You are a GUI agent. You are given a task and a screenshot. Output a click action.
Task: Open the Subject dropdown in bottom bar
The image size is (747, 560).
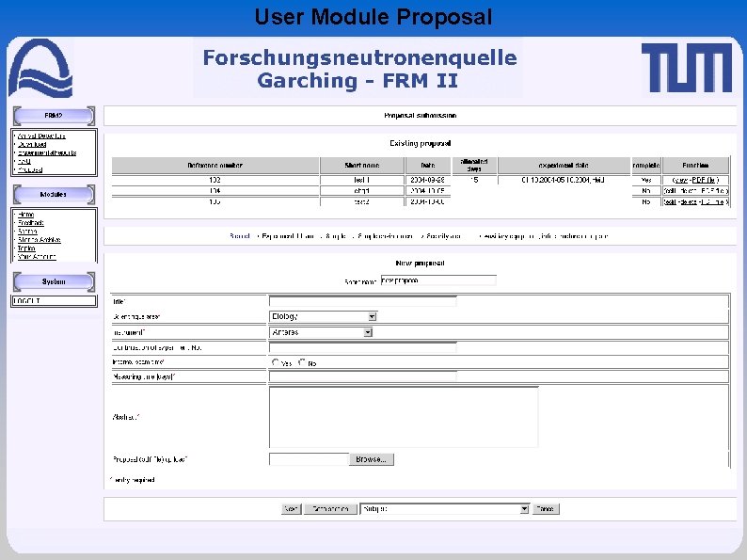[x=444, y=509]
